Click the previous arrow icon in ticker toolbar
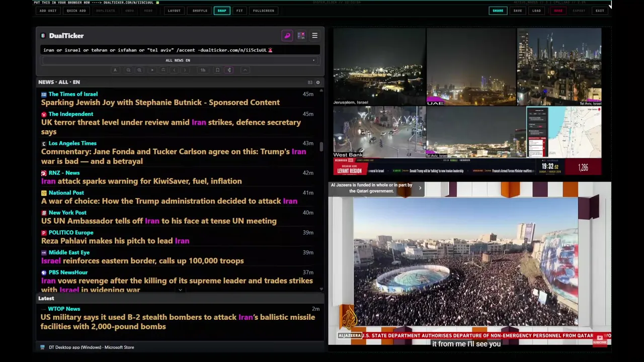 pos(174,70)
